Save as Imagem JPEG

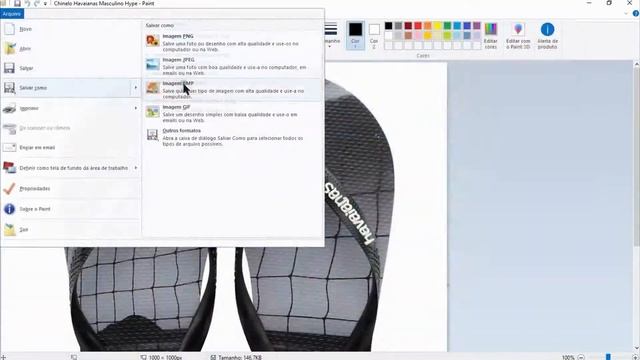click(x=233, y=66)
